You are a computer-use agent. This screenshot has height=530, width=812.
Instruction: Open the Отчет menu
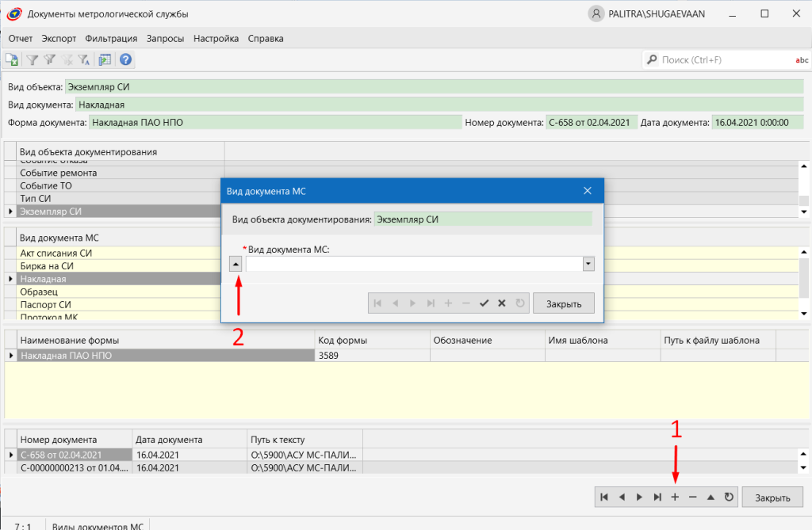point(20,38)
